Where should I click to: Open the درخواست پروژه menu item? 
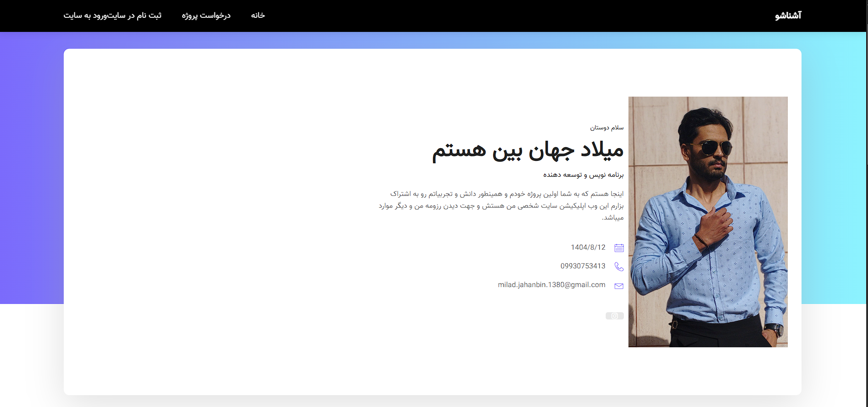(x=206, y=15)
